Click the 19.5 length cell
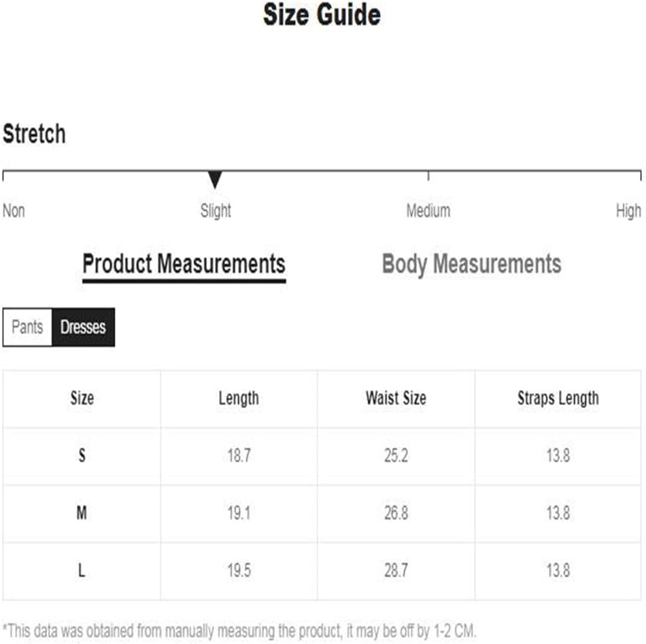The width and height of the screenshot is (646, 644). (239, 571)
